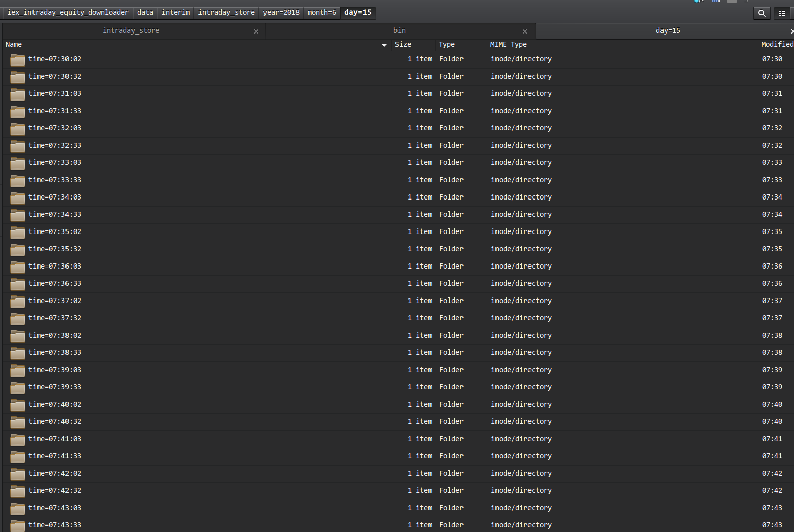Select the folder icon for time=07:31:33
Image resolution: width=794 pixels, height=532 pixels.
(x=18, y=112)
